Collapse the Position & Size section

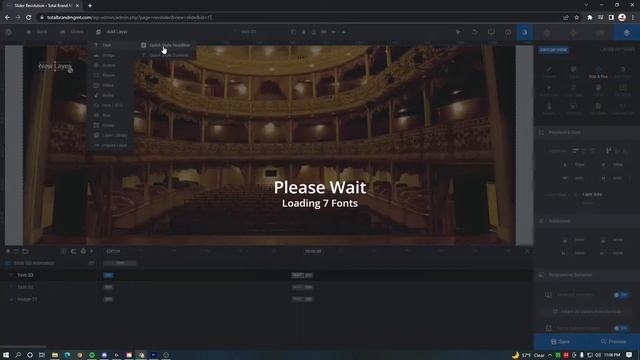pos(587,132)
